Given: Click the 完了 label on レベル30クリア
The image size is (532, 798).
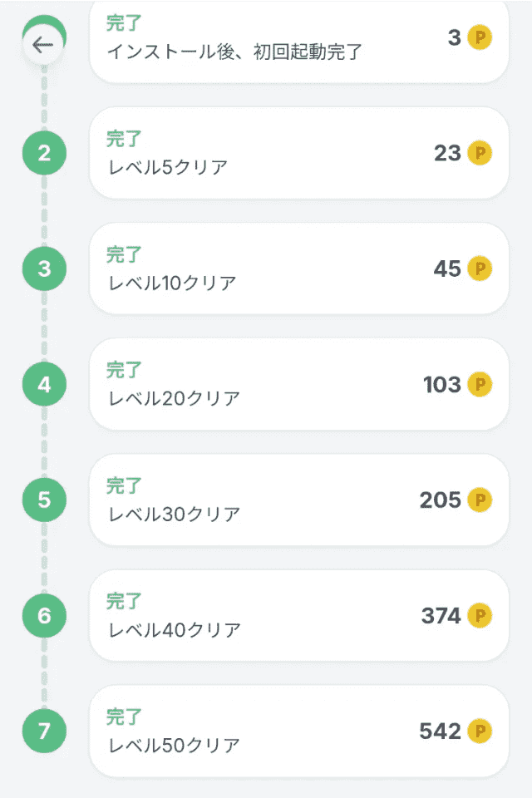Looking at the screenshot, I should 121,485.
